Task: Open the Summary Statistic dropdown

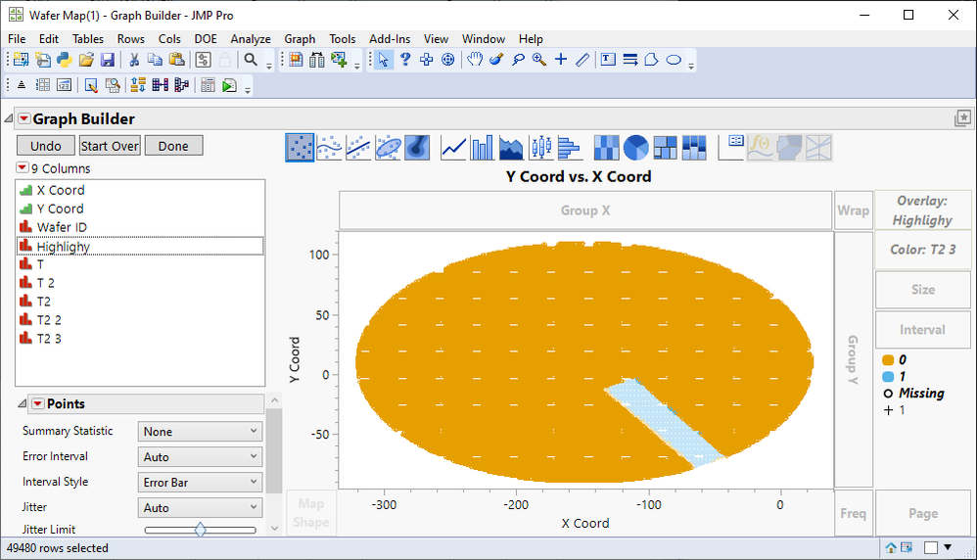Action: [200, 431]
